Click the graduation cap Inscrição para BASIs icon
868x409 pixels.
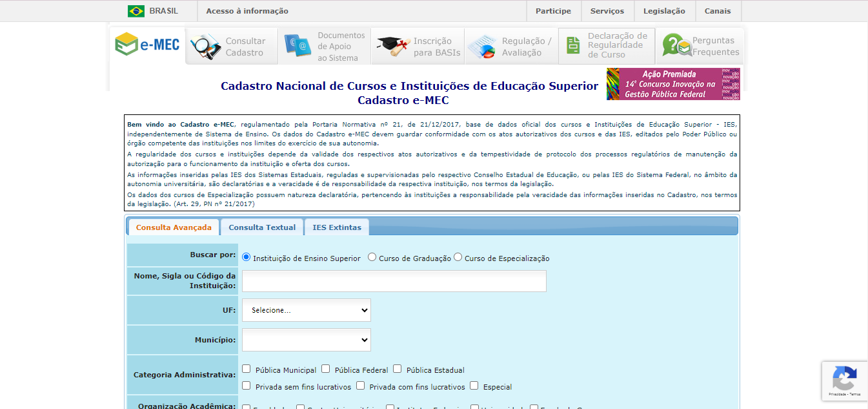click(x=393, y=47)
